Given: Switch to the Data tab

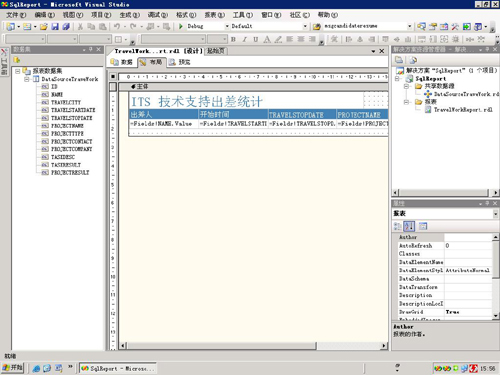Looking at the screenshot, I should [x=122, y=62].
